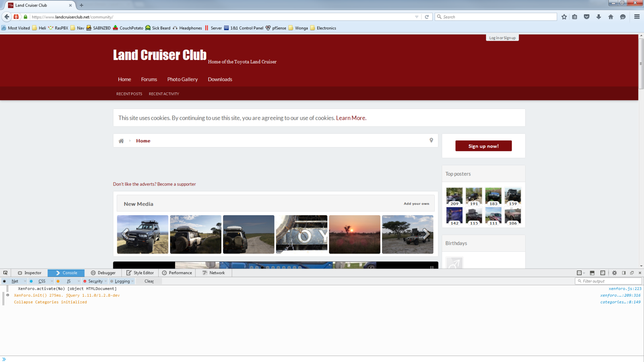
Task: Focus the Filter output box
Action: click(x=609, y=281)
